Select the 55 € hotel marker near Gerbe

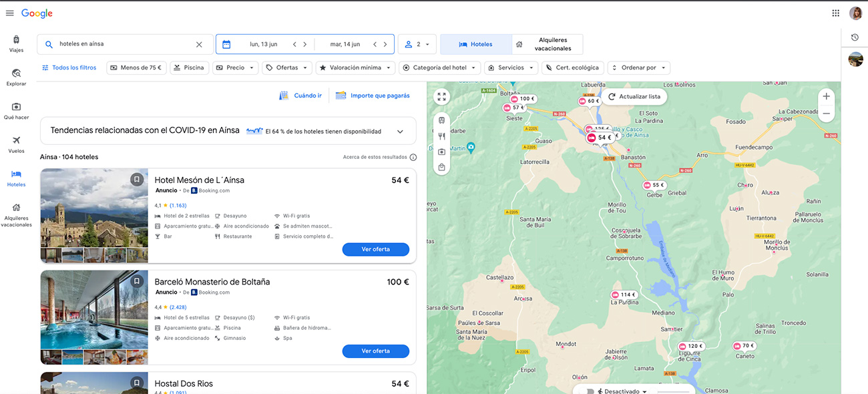coord(654,185)
